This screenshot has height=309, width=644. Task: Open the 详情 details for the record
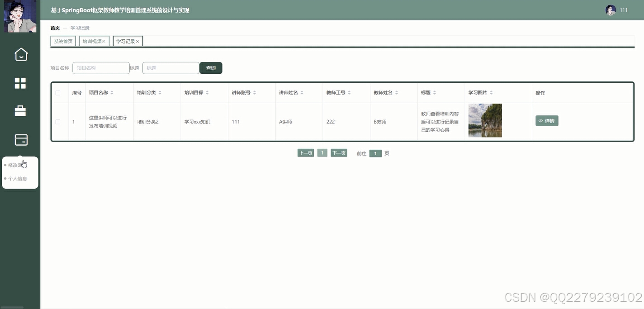coord(547,121)
